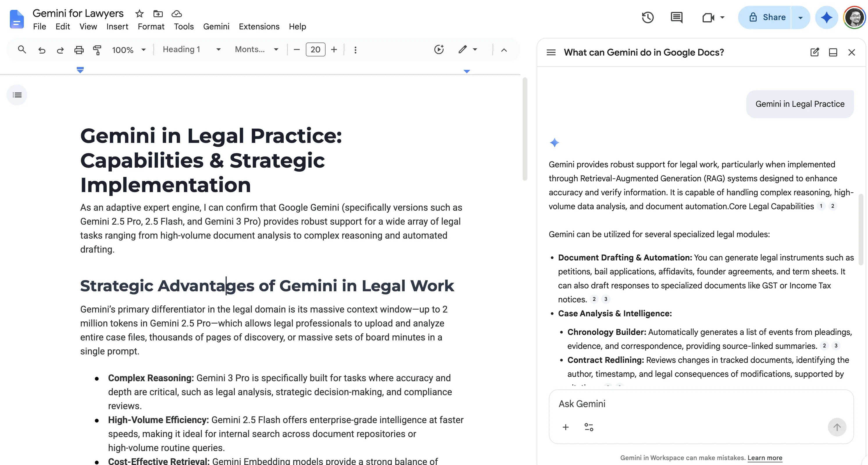Decrease font size with minus button

(297, 49)
